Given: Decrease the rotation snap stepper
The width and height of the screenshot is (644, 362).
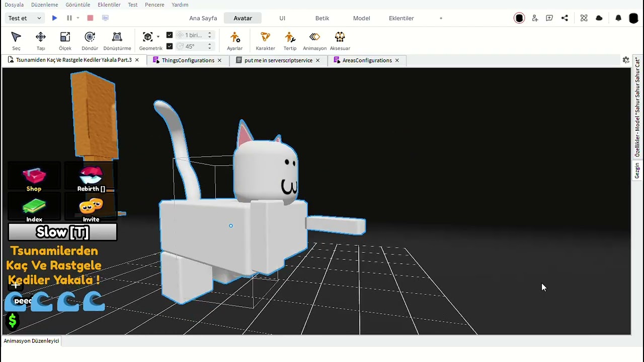Looking at the screenshot, I should tap(210, 48).
